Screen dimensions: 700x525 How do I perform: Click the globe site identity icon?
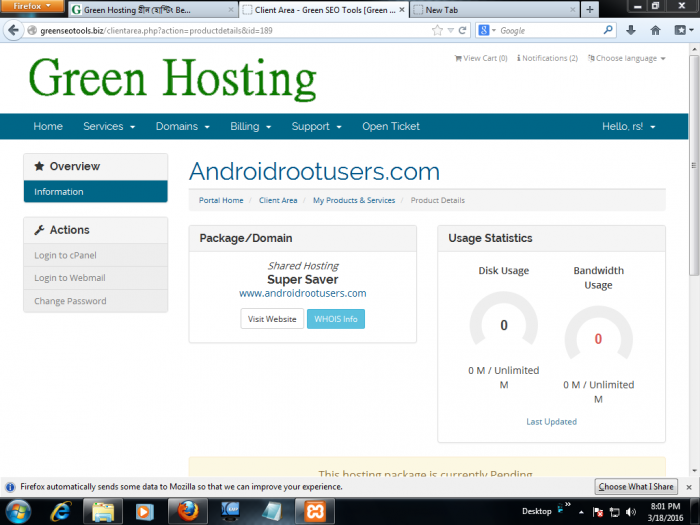[x=32, y=30]
